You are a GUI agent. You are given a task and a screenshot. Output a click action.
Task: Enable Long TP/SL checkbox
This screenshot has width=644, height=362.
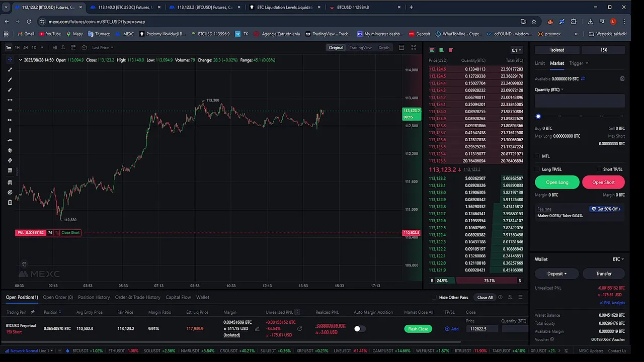click(x=537, y=169)
